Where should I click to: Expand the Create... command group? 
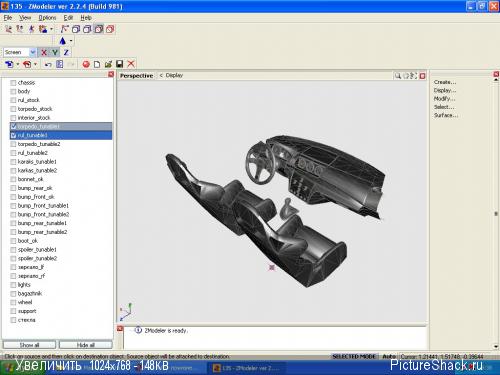(445, 82)
